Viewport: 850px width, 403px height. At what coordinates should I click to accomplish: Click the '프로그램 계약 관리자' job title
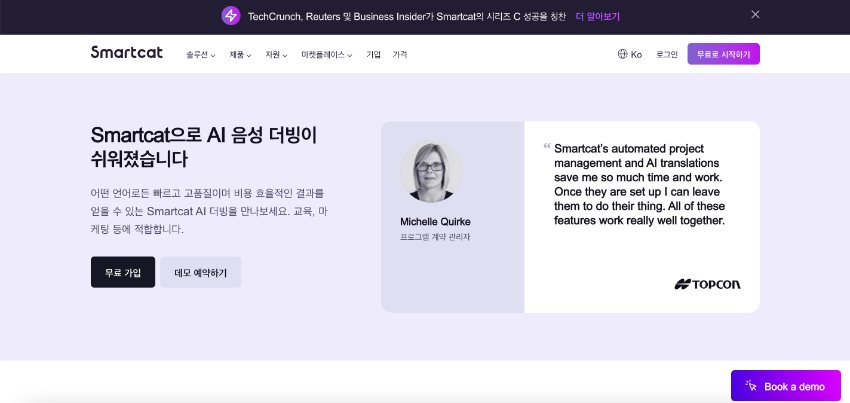pyautogui.click(x=435, y=237)
